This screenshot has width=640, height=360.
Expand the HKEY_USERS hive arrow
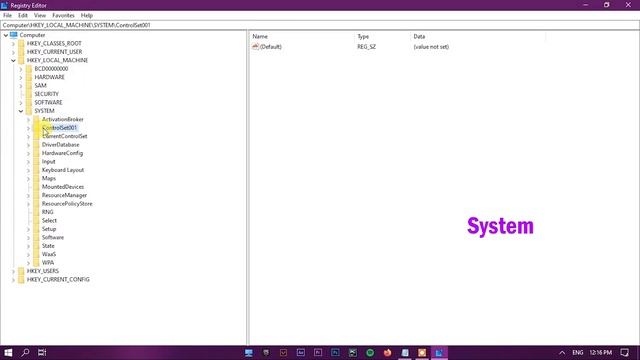[13, 271]
